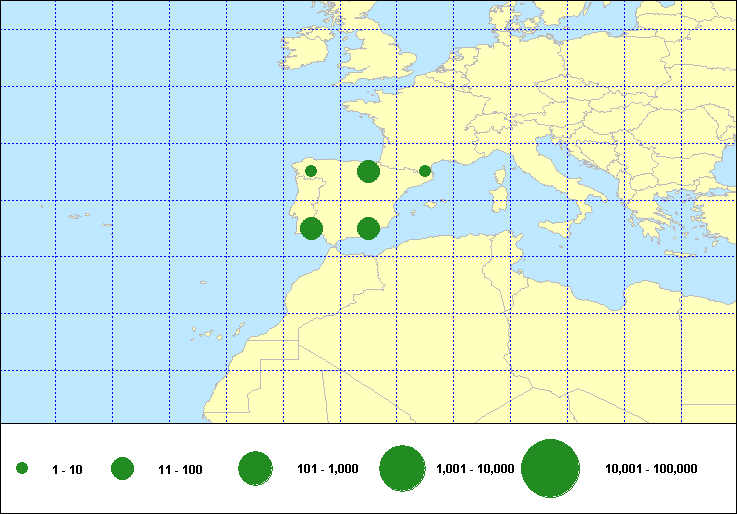Select the medium marker in north-central Spain
The width and height of the screenshot is (737, 514).
point(368,172)
